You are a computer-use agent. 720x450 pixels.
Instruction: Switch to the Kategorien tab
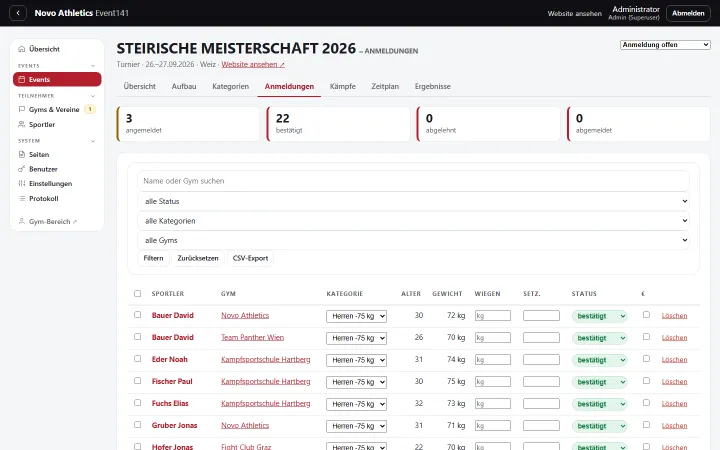[x=231, y=86]
